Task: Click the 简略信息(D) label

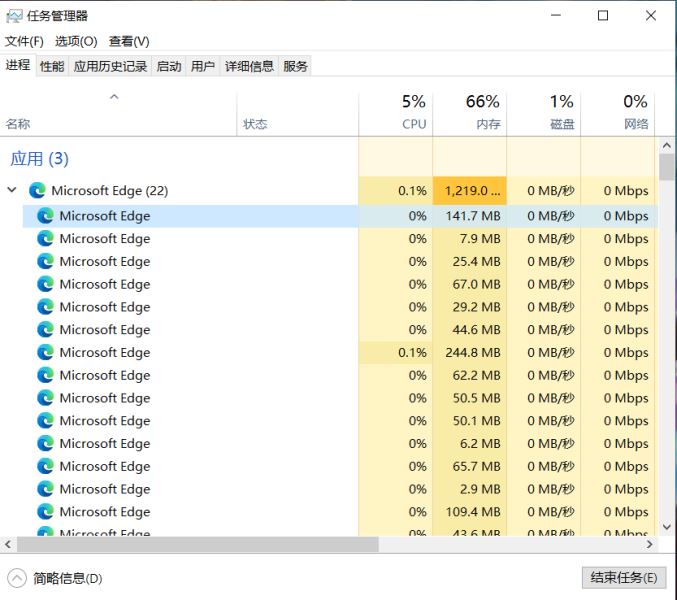Action: pos(68,578)
